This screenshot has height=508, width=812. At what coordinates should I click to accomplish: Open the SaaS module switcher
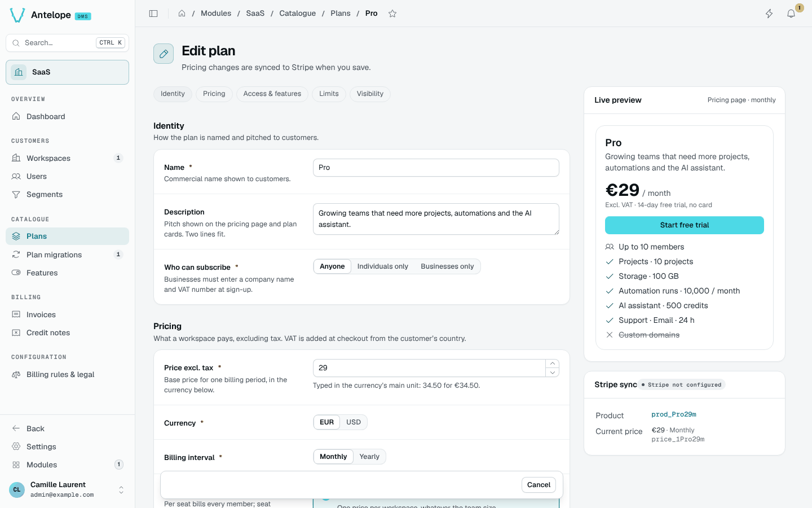tap(67, 72)
